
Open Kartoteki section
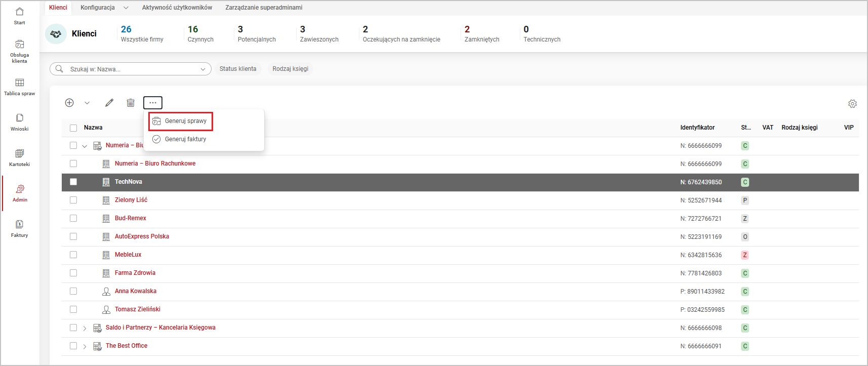click(19, 157)
